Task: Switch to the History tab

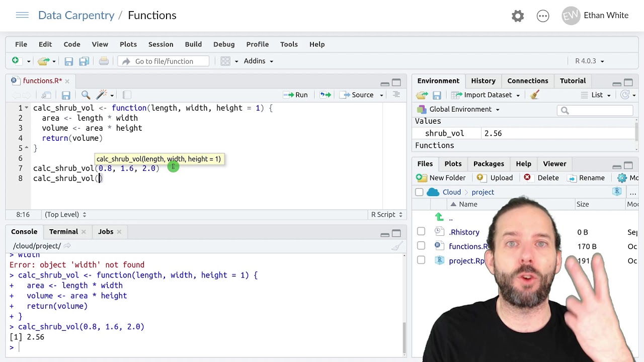Action: pyautogui.click(x=483, y=80)
